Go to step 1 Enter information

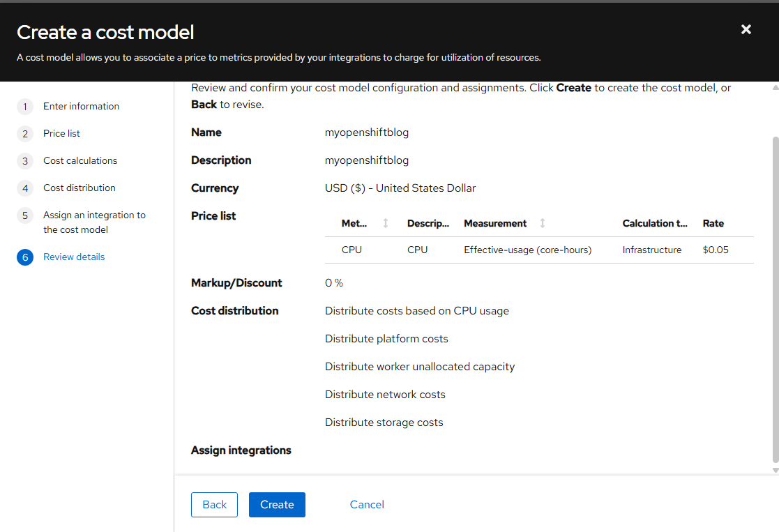click(x=81, y=106)
